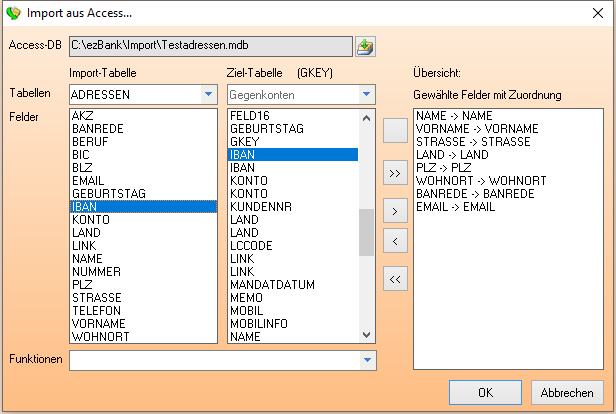Click the down arrow of target fields scrollbar
Image resolution: width=616 pixels, height=414 pixels.
tap(367, 335)
